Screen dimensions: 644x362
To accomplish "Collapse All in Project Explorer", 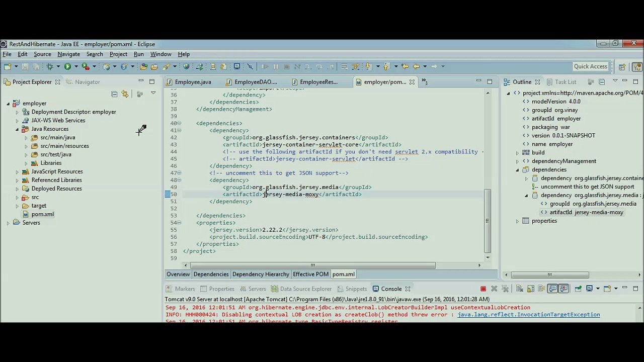I will pos(114,94).
